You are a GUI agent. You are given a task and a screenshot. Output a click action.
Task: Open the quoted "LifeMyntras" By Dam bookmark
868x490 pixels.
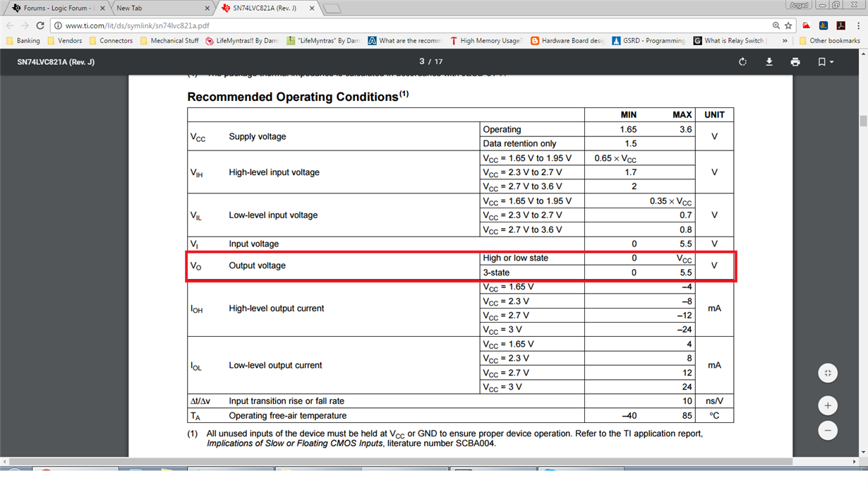tap(323, 41)
